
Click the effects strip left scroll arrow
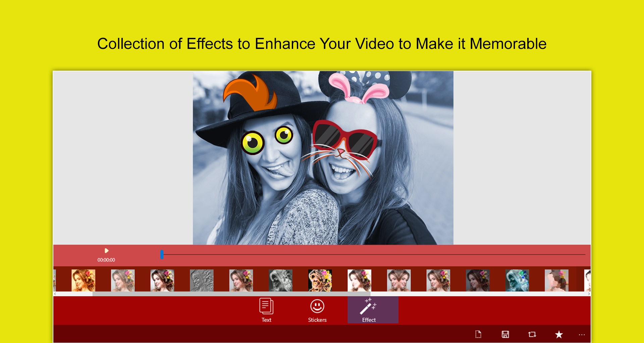(55, 294)
